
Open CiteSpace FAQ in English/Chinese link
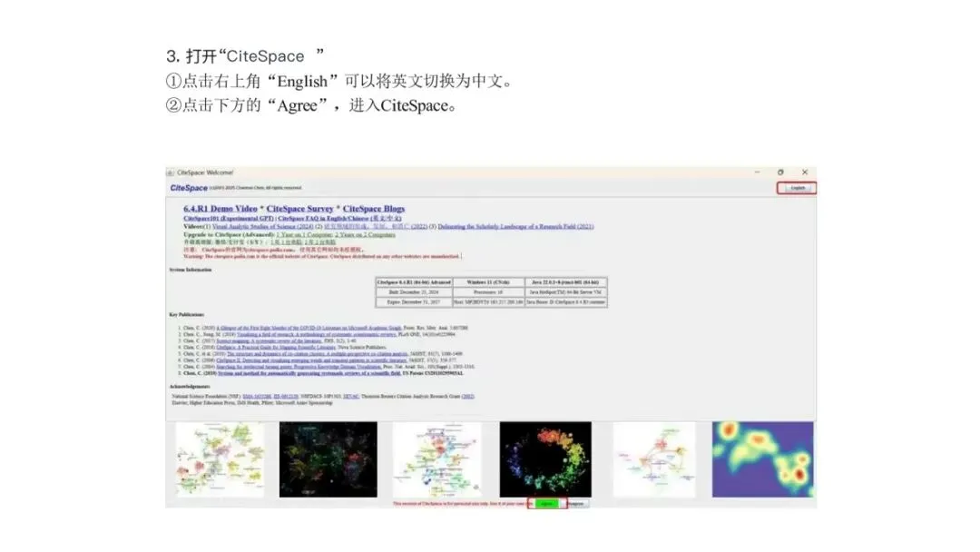pos(340,218)
